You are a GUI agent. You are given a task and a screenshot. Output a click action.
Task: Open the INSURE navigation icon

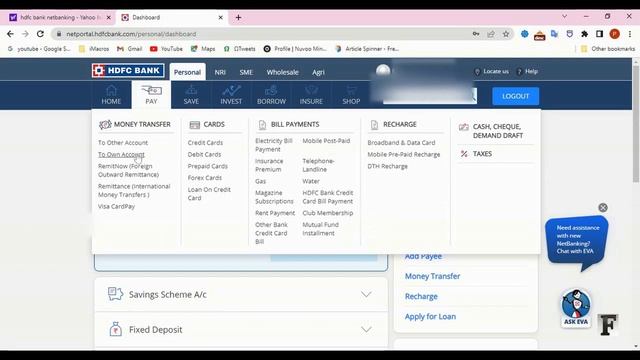point(311,90)
